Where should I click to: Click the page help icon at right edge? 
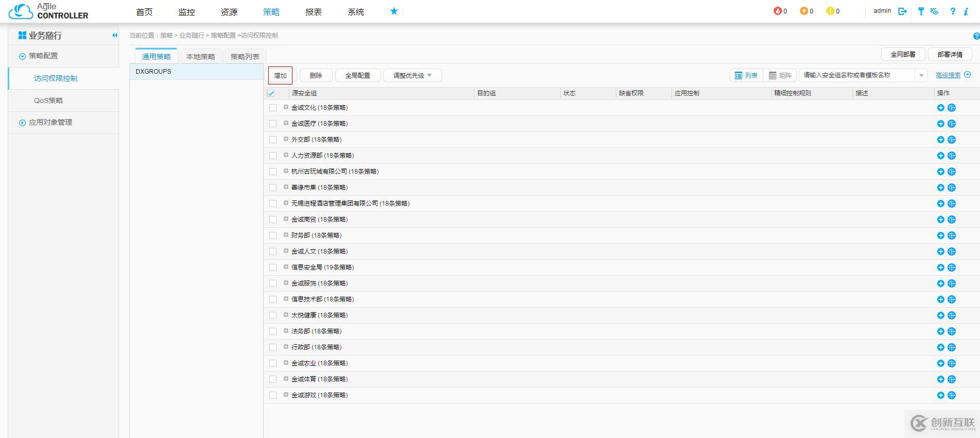(x=976, y=36)
